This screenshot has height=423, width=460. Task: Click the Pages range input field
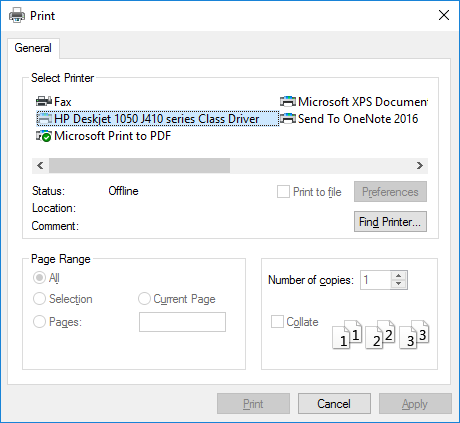[x=182, y=322]
